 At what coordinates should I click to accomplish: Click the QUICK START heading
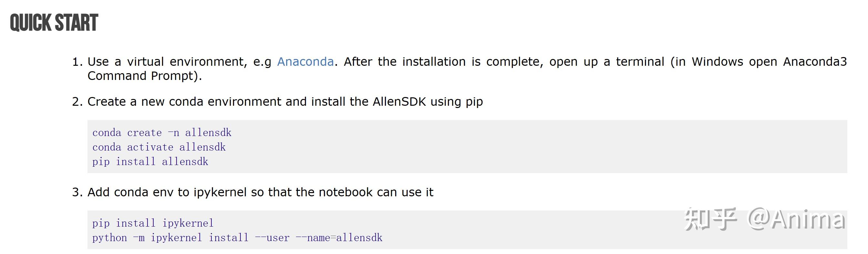(x=54, y=23)
